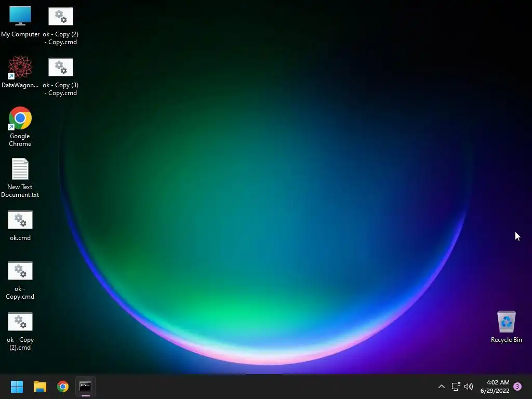
Task: Click the Recycle Bin label text
Action: 506,340
